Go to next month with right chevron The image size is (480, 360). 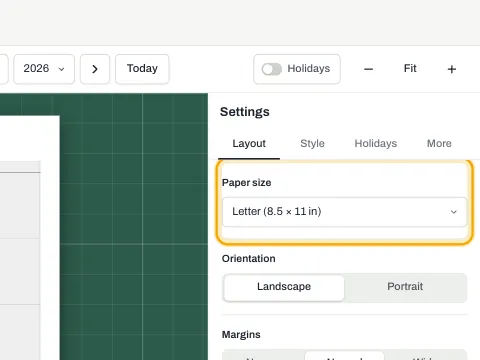[95, 69]
